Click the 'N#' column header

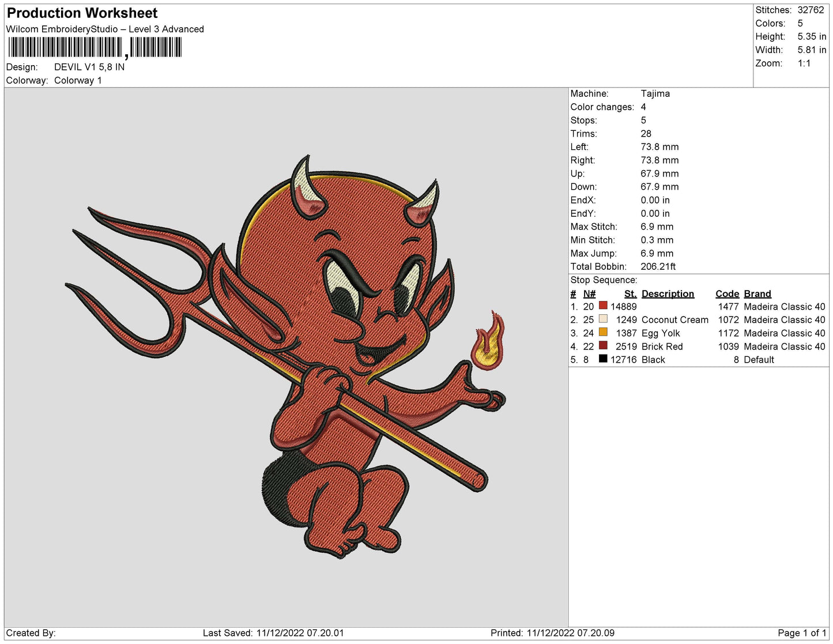(x=589, y=293)
